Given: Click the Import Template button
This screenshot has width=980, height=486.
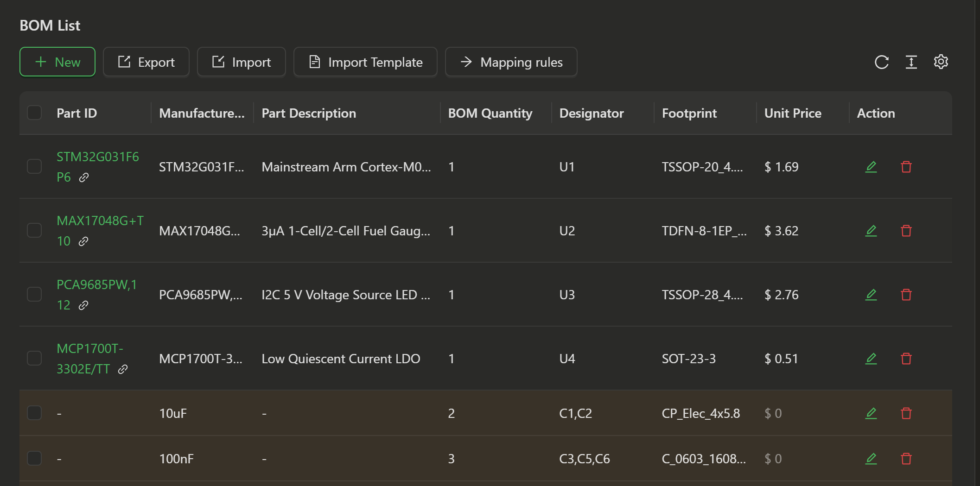Looking at the screenshot, I should point(365,62).
